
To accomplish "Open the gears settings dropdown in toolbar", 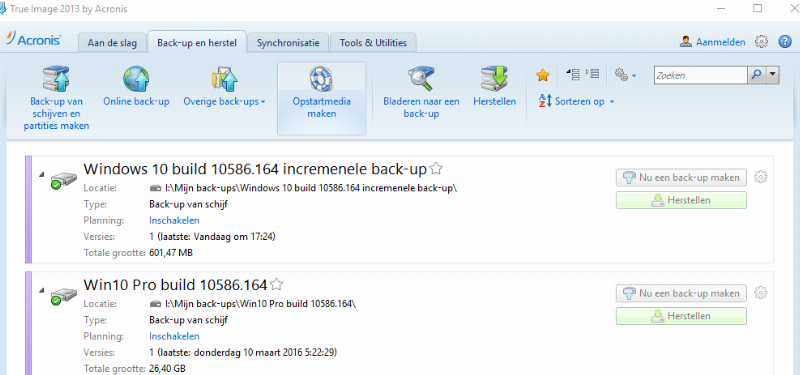I will pyautogui.click(x=626, y=75).
